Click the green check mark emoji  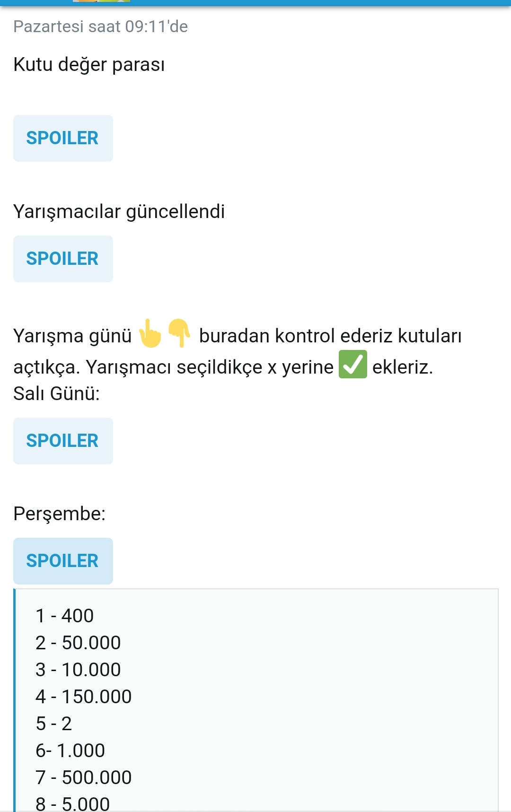[352, 365]
